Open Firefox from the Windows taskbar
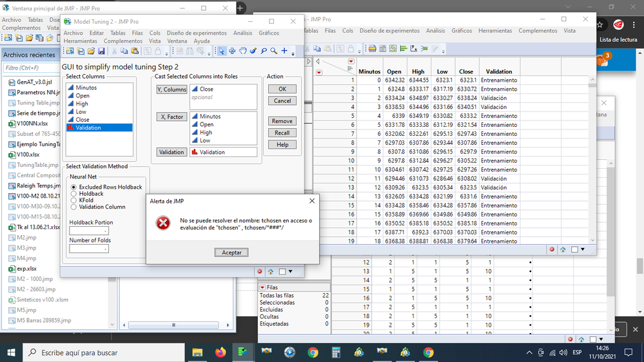This screenshot has height=362, width=644. [220, 352]
